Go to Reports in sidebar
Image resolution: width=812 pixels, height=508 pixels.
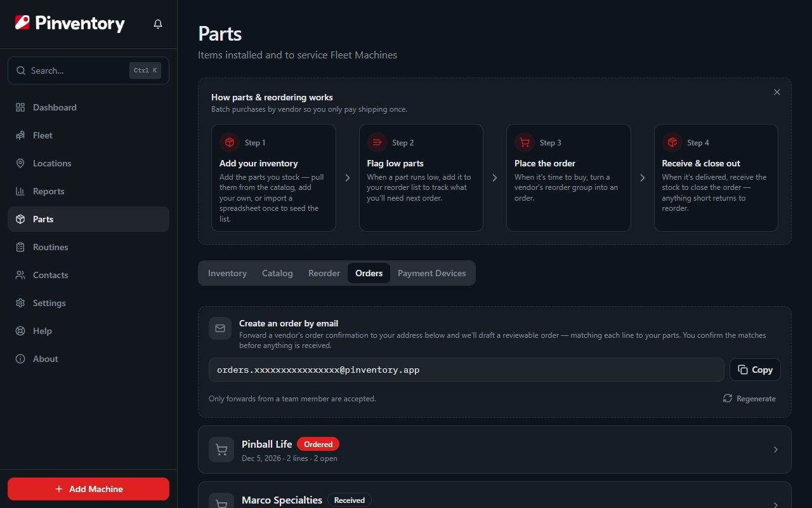(x=88, y=191)
